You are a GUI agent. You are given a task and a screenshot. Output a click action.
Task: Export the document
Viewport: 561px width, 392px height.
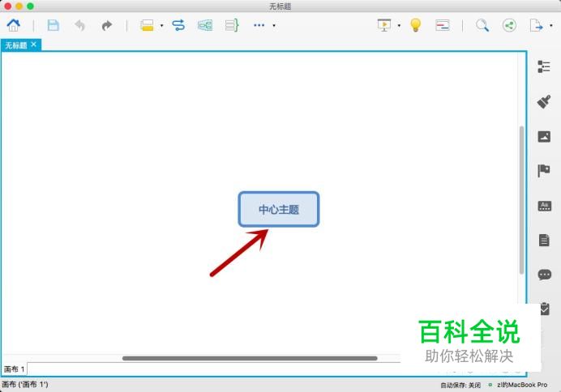tap(536, 25)
